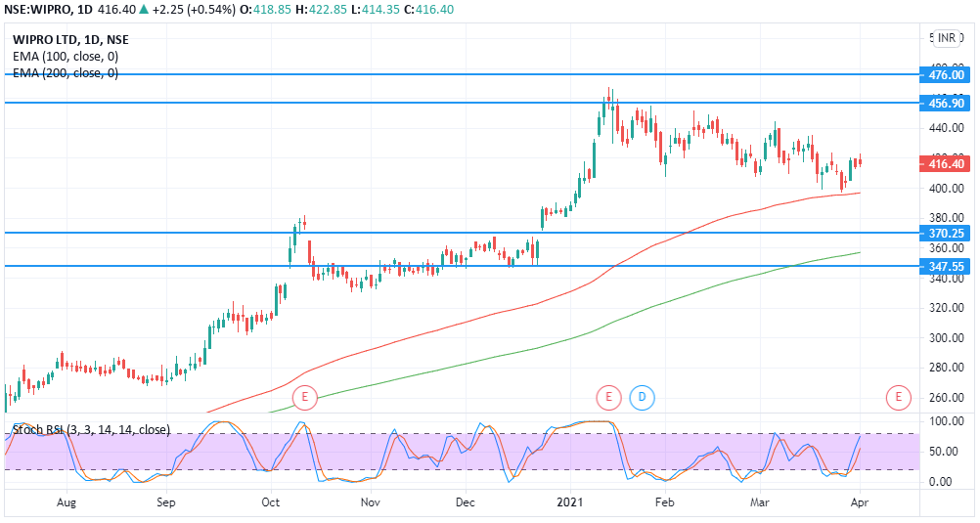Viewport: 980px width, 523px height.
Task: Select the EMA (200, close, 0) legend
Action: tap(66, 73)
